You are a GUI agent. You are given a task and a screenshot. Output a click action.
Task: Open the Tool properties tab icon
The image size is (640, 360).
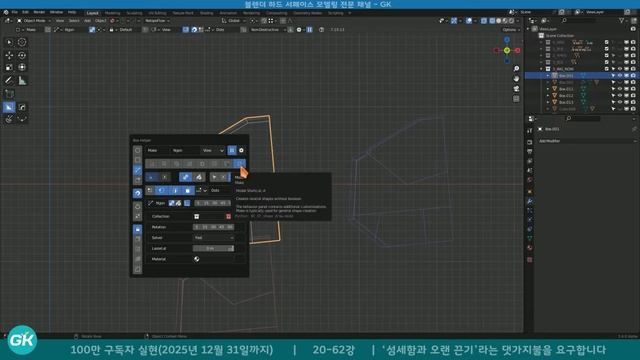pyautogui.click(x=529, y=131)
